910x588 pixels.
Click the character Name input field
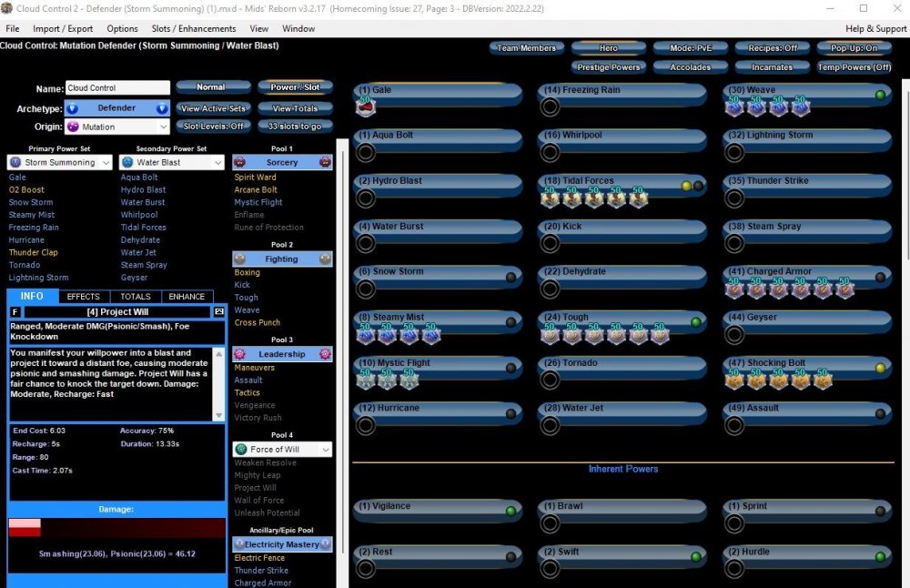tap(117, 88)
